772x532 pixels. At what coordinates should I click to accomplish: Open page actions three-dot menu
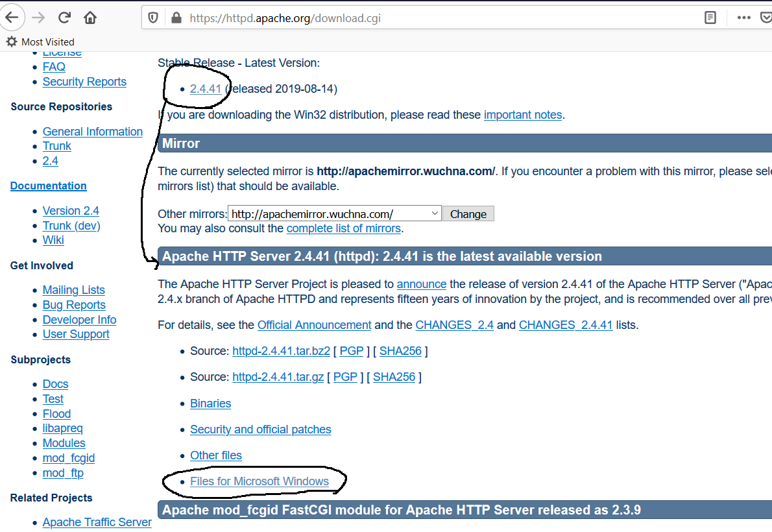[744, 18]
